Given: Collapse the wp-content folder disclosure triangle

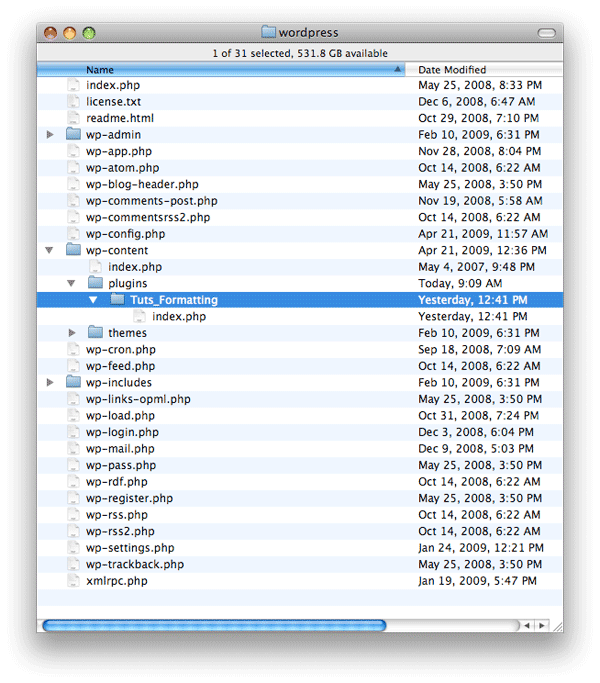Looking at the screenshot, I should 49,250.
